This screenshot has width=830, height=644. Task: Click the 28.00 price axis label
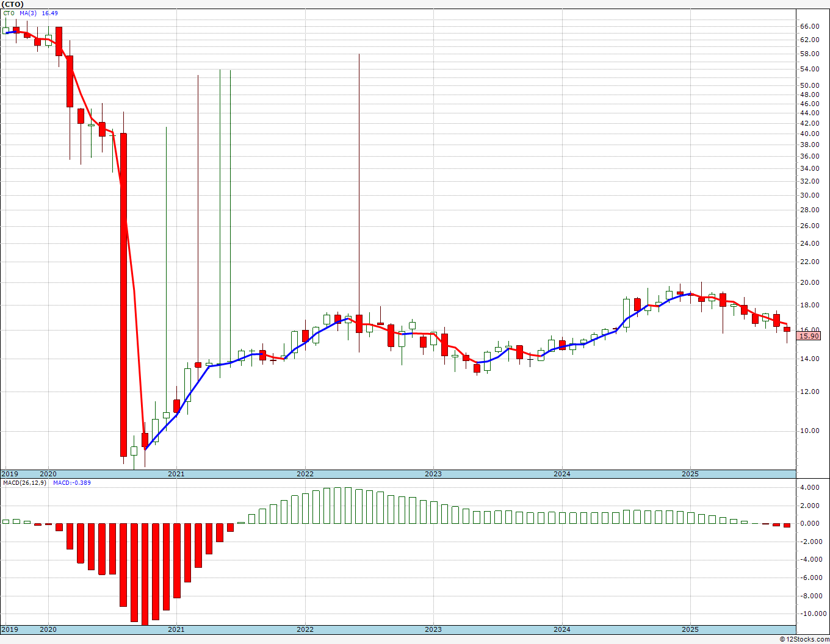pos(809,210)
